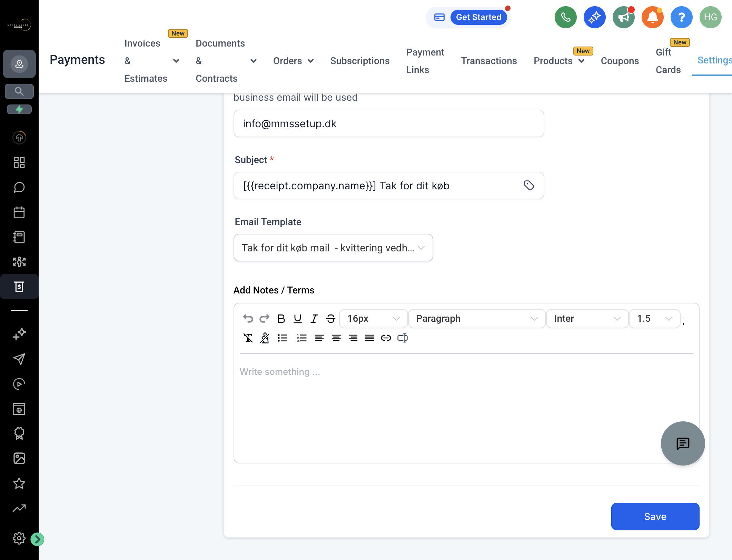
Task: Switch to the Payment Links tab
Action: [x=425, y=61]
